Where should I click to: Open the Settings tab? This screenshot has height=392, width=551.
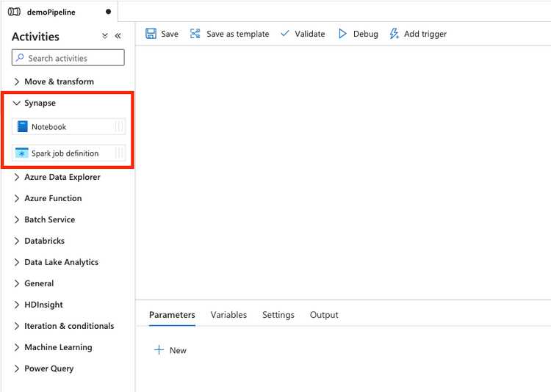278,315
